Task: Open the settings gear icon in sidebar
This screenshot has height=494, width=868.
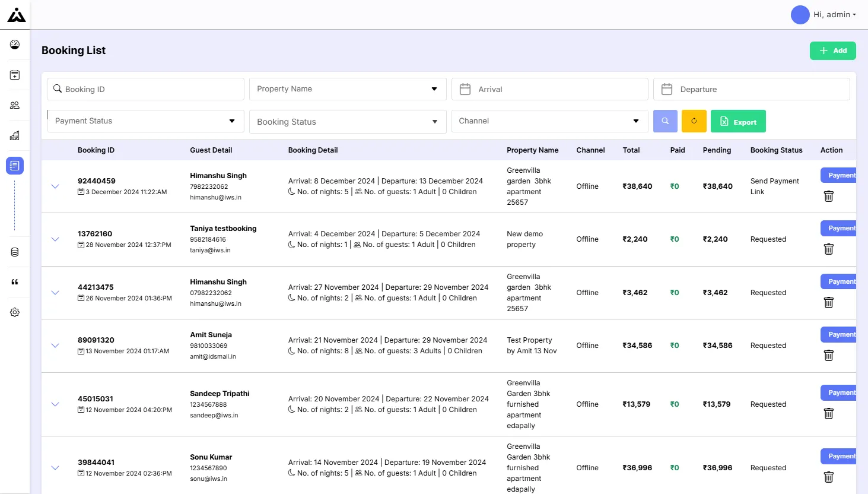Action: [15, 312]
